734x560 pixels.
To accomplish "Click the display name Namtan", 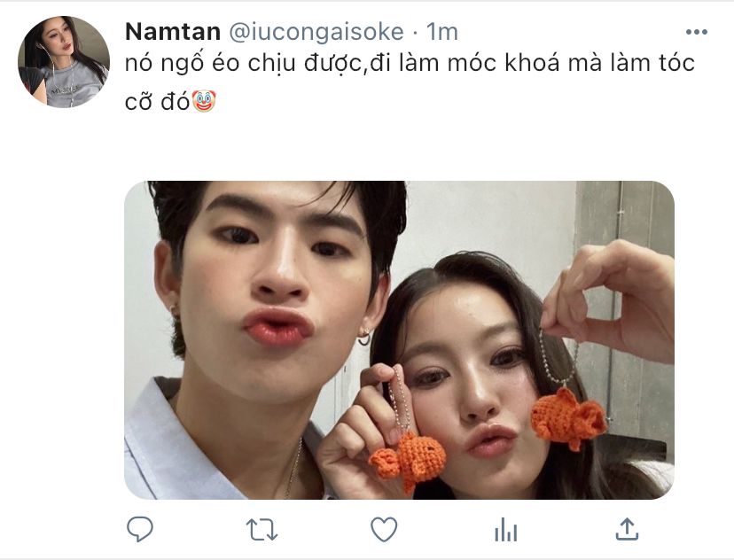I will pos(173,32).
